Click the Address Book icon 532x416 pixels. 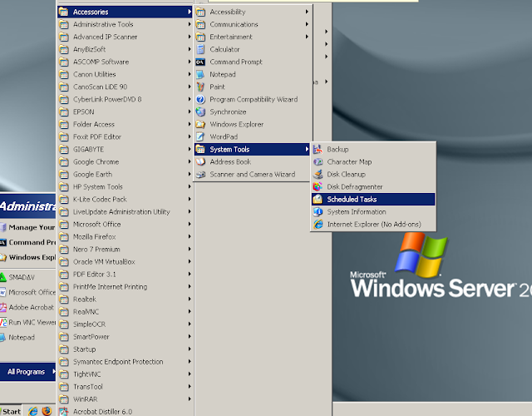pyautogui.click(x=200, y=161)
